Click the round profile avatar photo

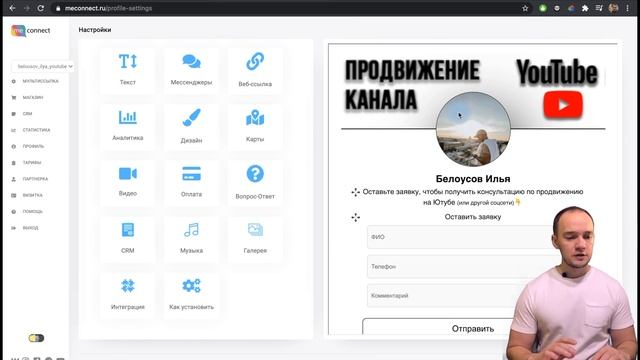[473, 129]
